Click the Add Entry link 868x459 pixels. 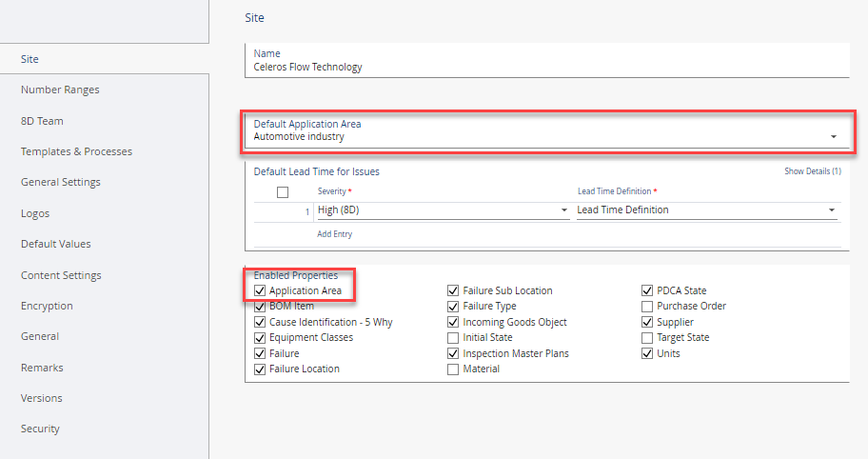pyautogui.click(x=334, y=233)
